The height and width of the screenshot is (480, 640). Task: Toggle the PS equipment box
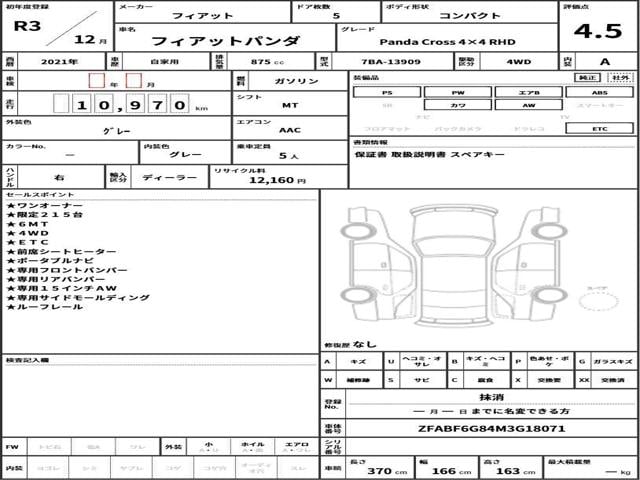(387, 92)
